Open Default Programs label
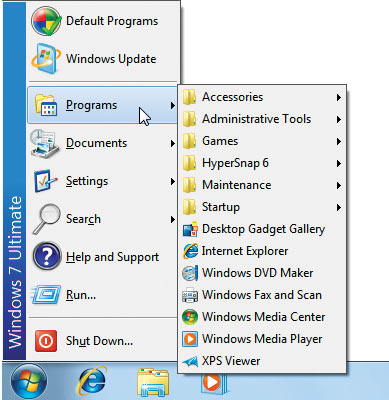 tap(112, 21)
